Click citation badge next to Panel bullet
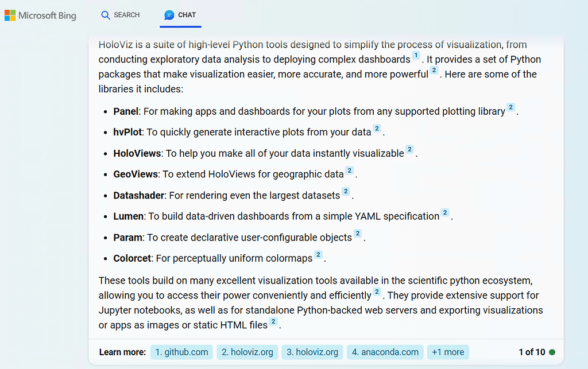This screenshot has height=369, width=588. 510,108
